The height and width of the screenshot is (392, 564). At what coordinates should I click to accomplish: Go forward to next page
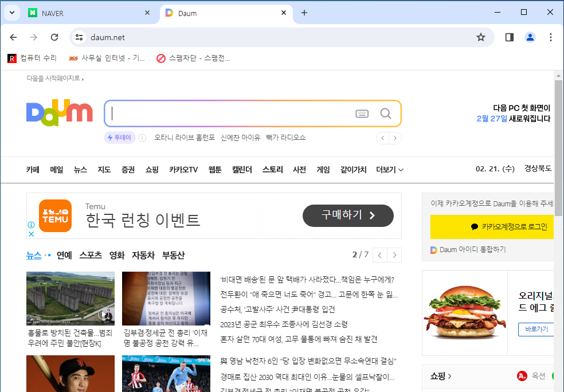pyautogui.click(x=34, y=37)
